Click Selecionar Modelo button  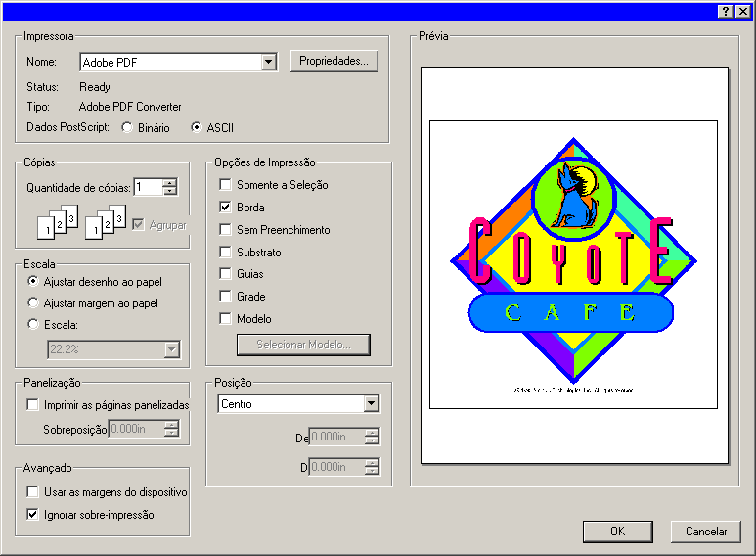pos(303,345)
